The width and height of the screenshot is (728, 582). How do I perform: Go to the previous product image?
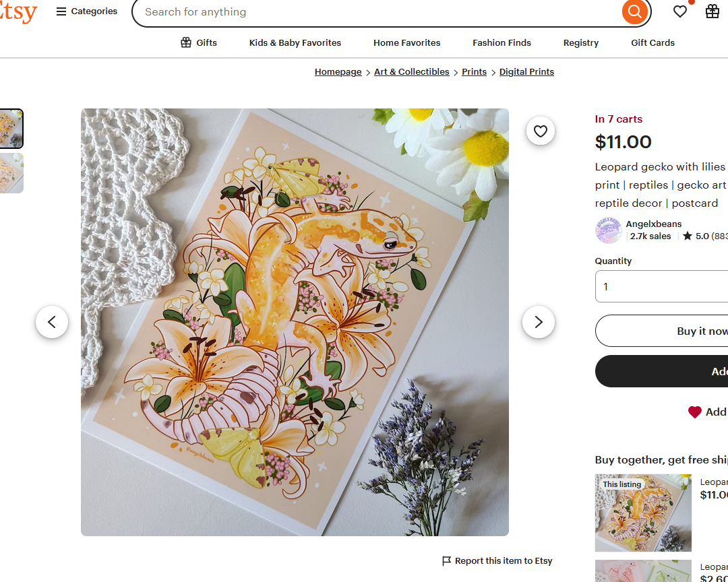[x=52, y=322]
